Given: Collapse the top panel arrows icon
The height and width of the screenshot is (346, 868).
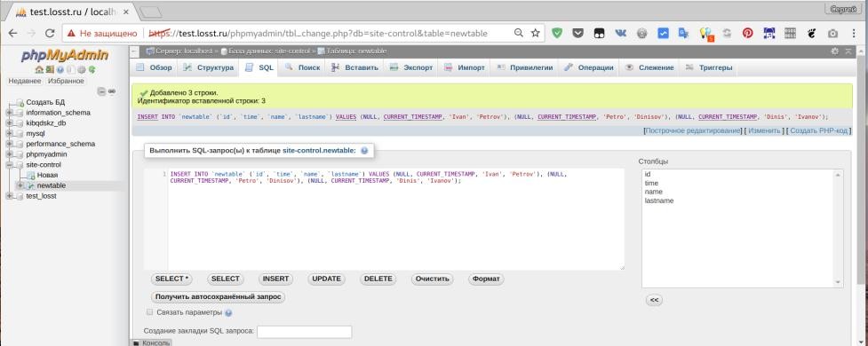Looking at the screenshot, I should pyautogui.click(x=848, y=51).
